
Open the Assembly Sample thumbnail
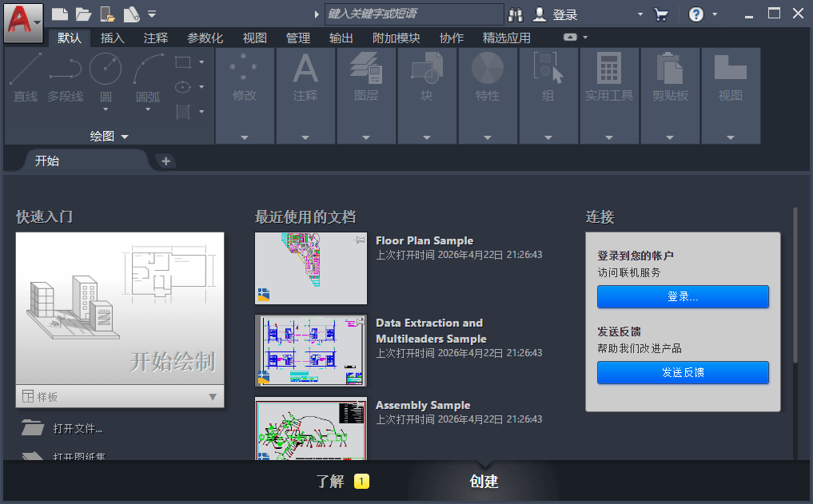[311, 429]
